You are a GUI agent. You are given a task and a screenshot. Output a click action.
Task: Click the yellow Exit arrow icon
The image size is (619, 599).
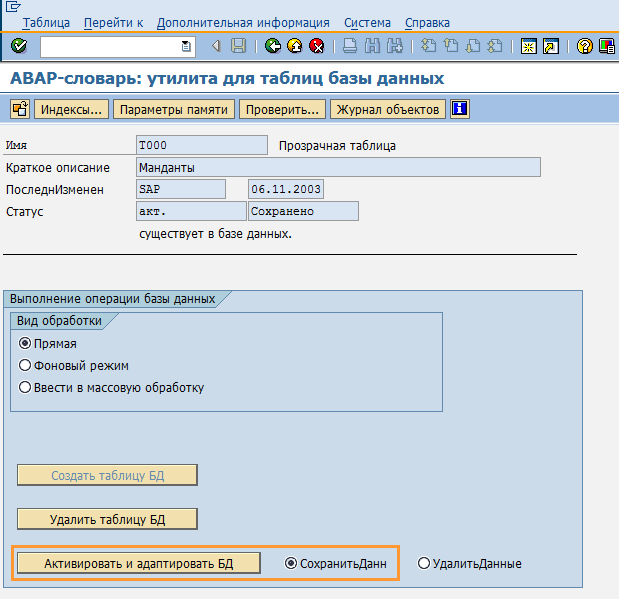[295, 46]
